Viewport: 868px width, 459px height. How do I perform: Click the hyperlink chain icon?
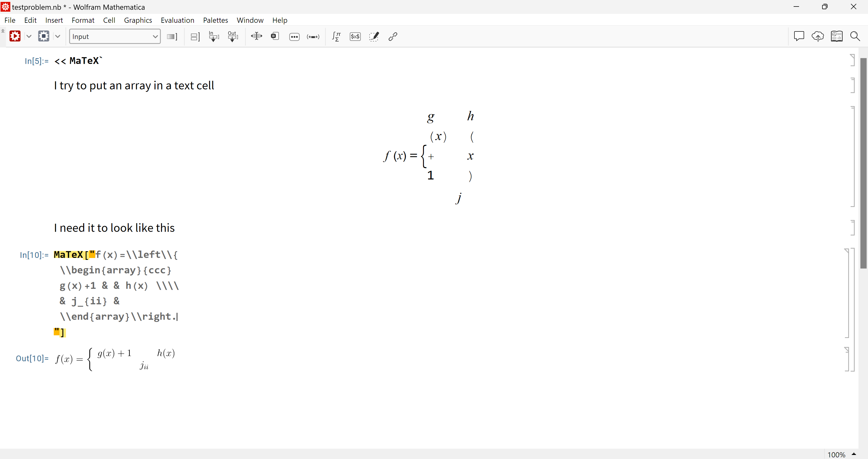393,36
